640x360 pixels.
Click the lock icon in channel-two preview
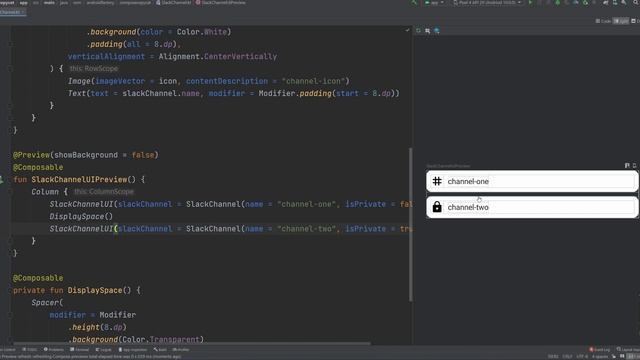tap(437, 207)
